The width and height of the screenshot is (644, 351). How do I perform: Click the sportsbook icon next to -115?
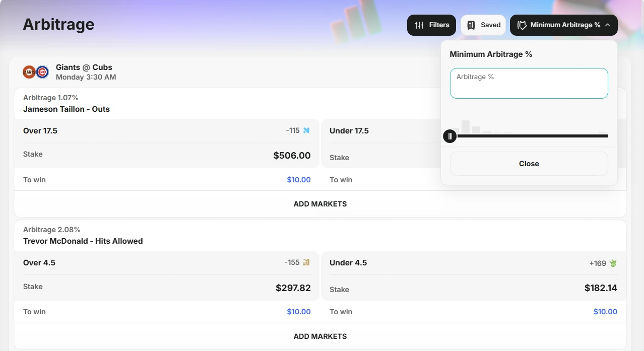coord(306,130)
